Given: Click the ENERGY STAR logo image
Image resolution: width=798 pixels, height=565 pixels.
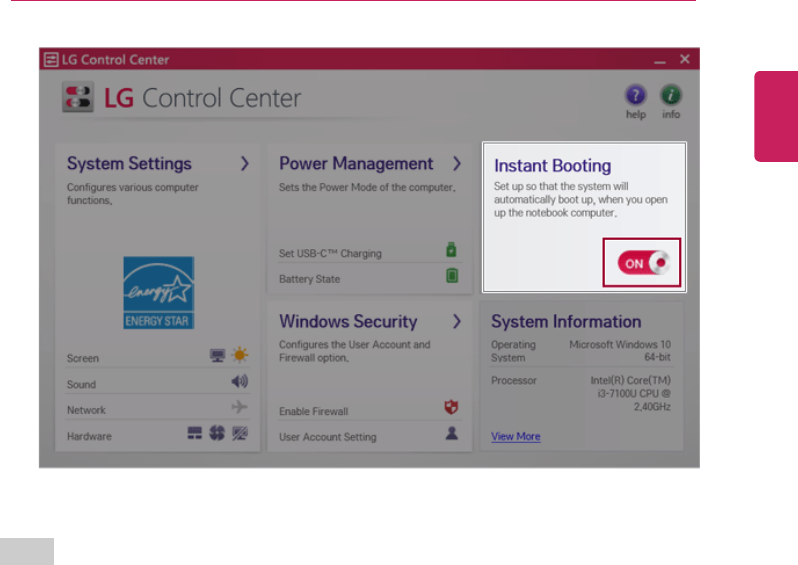Looking at the screenshot, I should click(158, 293).
